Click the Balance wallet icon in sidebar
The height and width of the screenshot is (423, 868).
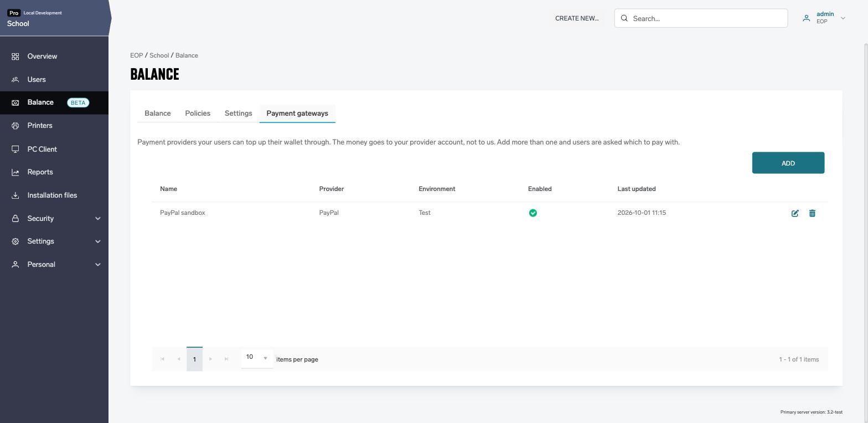pos(15,102)
